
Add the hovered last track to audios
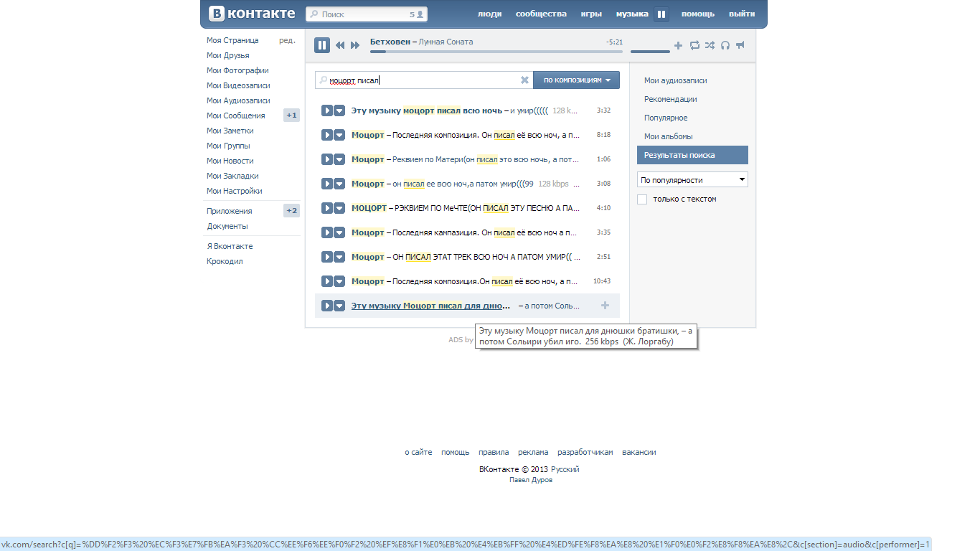(605, 306)
